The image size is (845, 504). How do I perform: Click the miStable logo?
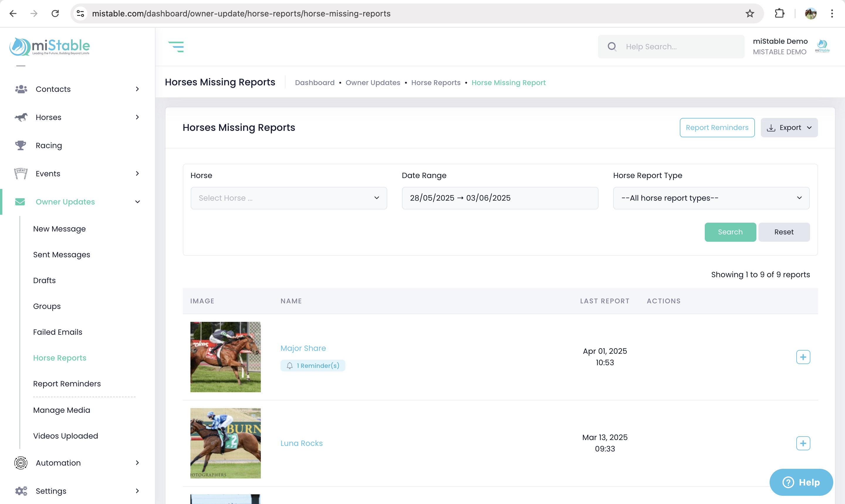[x=50, y=47]
